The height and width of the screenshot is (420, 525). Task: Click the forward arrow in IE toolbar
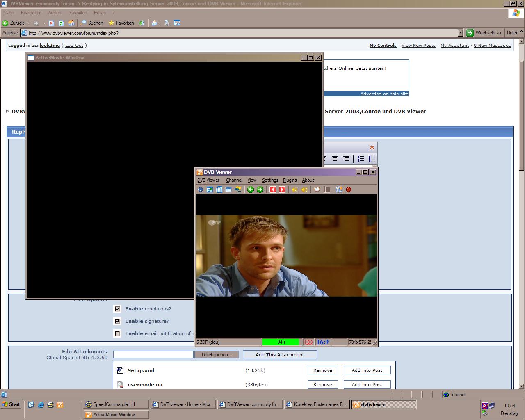click(36, 23)
